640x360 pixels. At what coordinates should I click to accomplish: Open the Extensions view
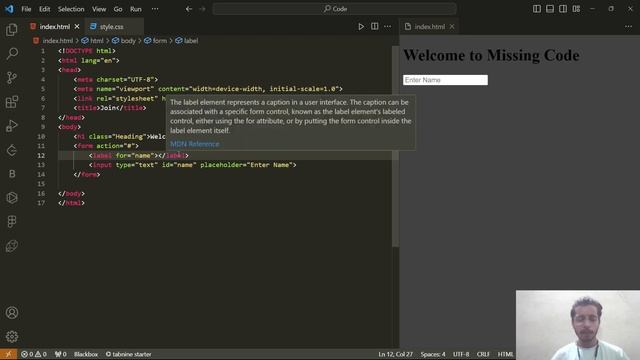point(12,102)
